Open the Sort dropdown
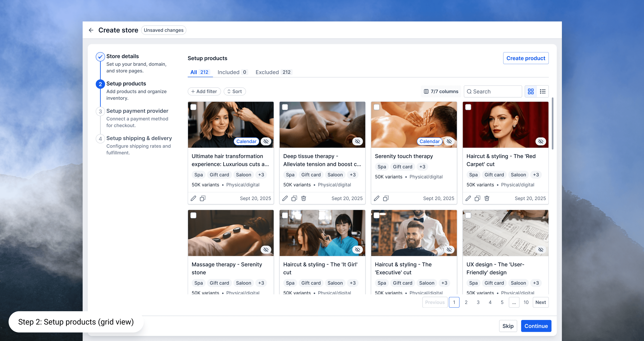The width and height of the screenshot is (644, 341). point(235,91)
